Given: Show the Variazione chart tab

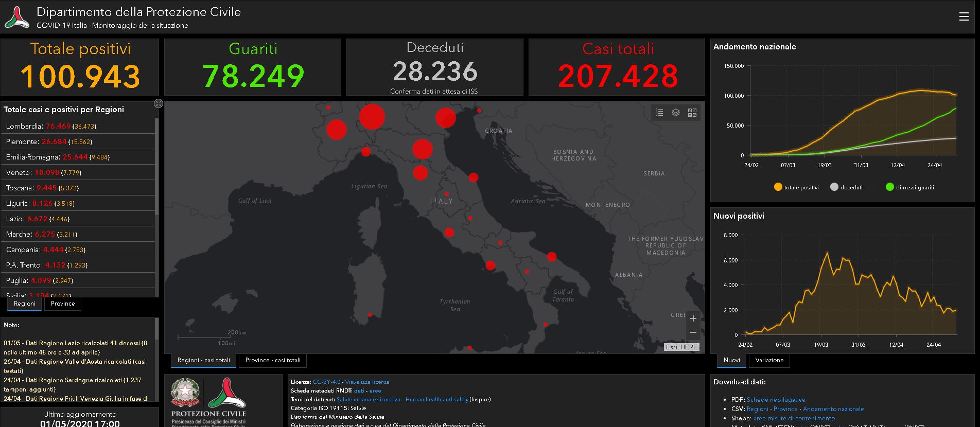Looking at the screenshot, I should point(769,360).
